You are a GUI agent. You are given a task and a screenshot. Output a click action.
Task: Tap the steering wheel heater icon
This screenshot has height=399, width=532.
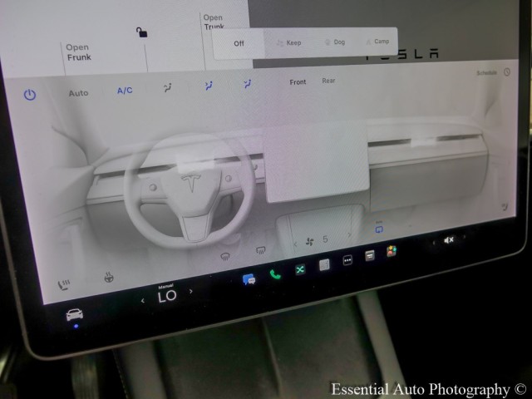click(x=109, y=278)
